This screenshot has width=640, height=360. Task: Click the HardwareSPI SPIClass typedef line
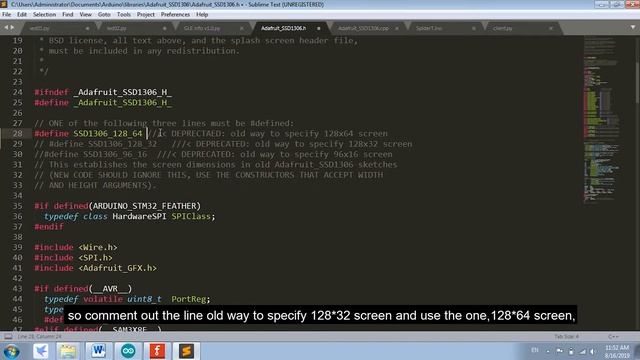coord(130,216)
